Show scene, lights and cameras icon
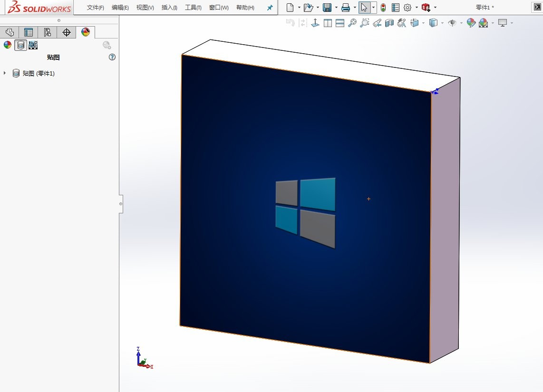This screenshot has height=392, width=543. 33,45
